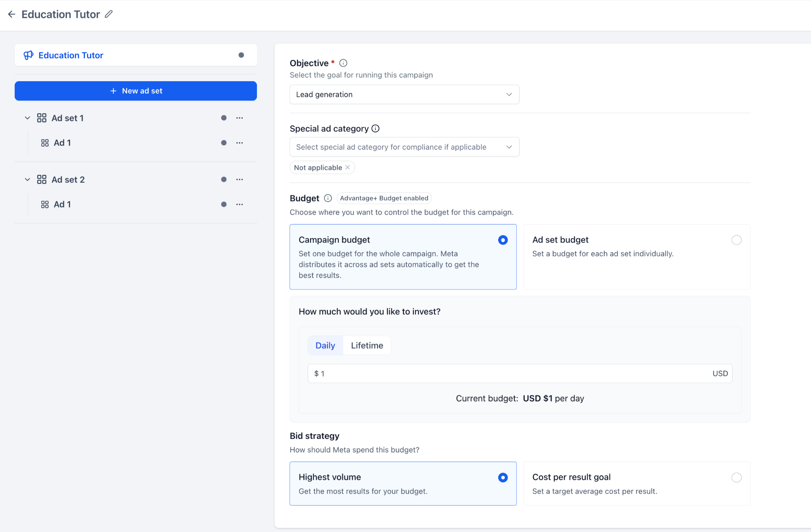The width and height of the screenshot is (811, 532).
Task: Switch to the Lifetime budget tab
Action: tap(367, 345)
